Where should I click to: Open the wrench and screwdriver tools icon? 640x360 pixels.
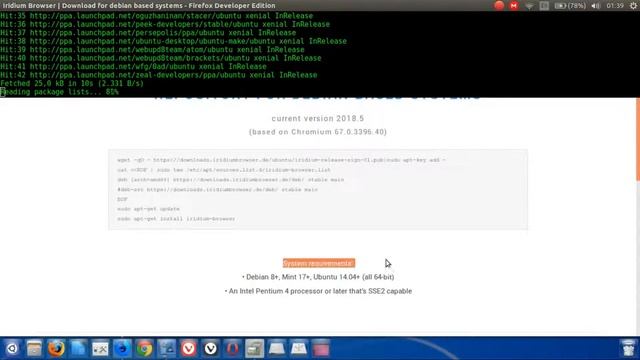pos(100,349)
